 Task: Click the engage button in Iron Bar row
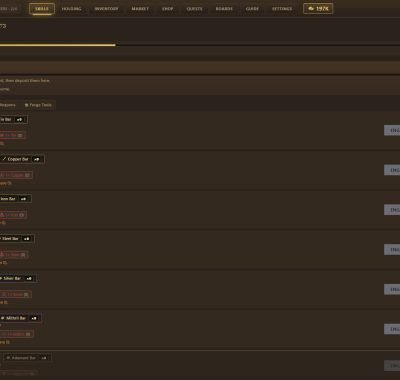click(392, 210)
